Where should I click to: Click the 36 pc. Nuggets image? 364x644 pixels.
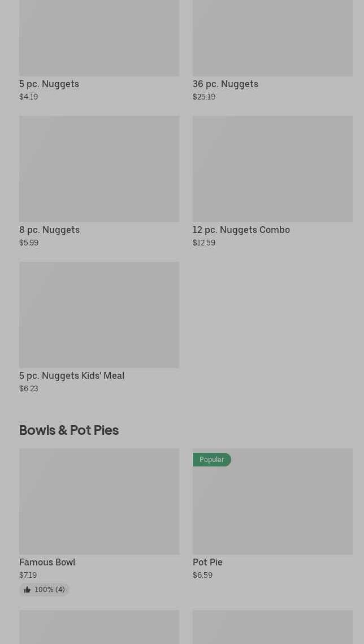[x=272, y=37]
